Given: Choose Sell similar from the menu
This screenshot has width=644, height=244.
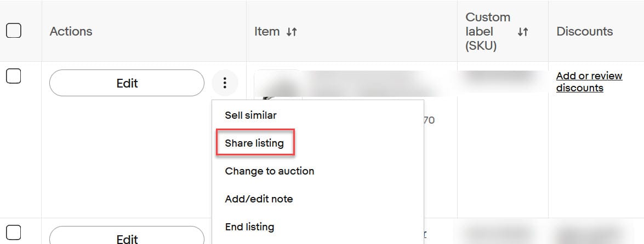Looking at the screenshot, I should (250, 115).
